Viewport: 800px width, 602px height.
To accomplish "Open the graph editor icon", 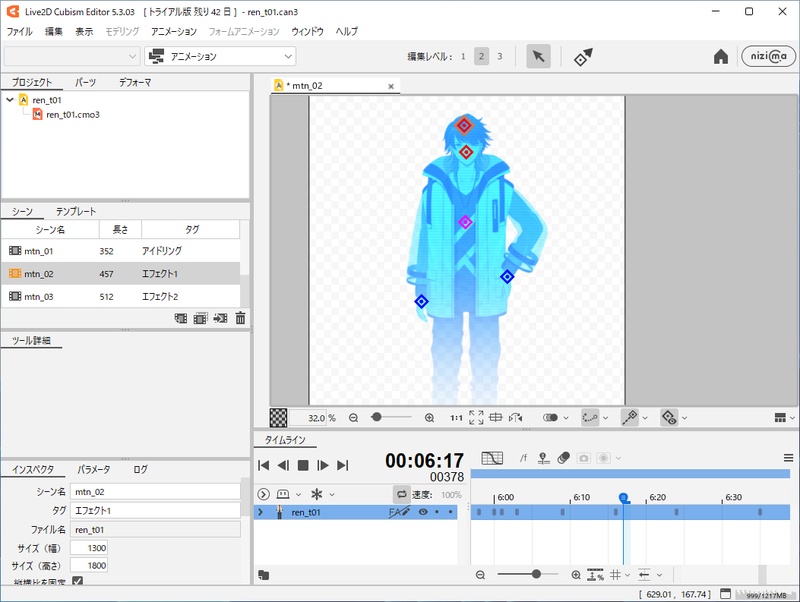I will click(x=492, y=458).
